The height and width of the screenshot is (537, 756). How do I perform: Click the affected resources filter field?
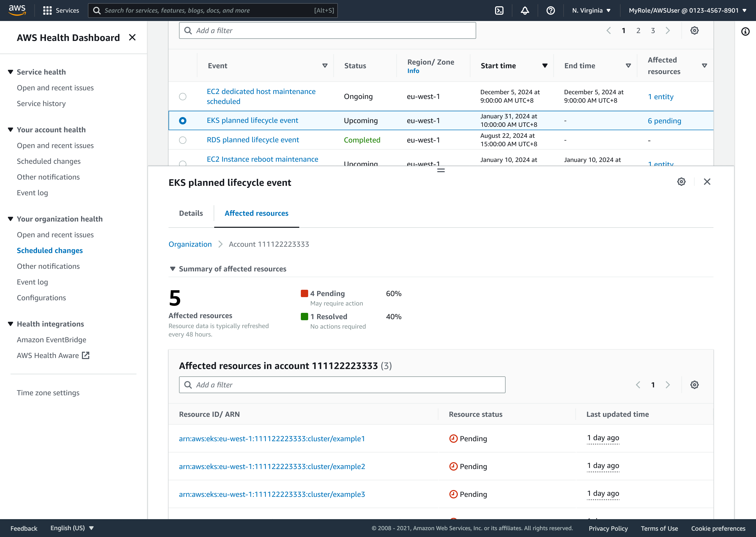[342, 385]
